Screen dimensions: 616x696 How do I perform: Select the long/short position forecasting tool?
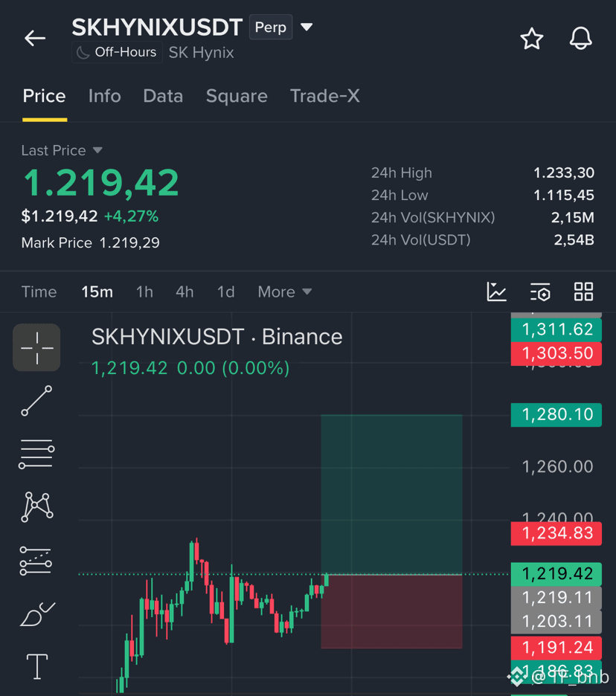tap(36, 561)
